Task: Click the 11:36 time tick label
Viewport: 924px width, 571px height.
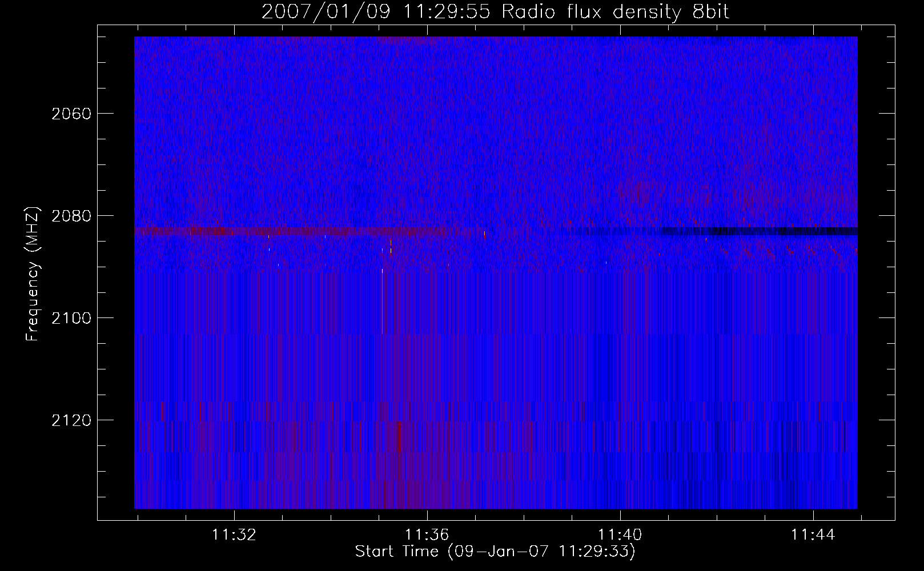Action: click(x=427, y=535)
